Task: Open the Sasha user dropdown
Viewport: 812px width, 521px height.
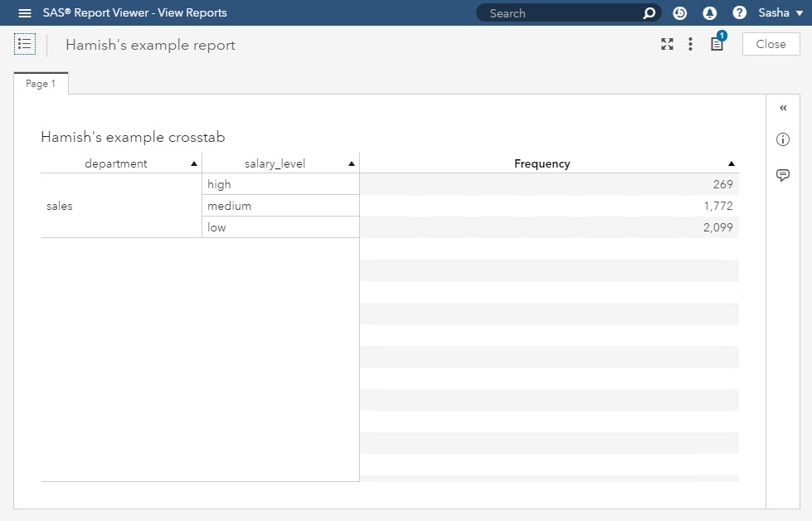Action: pyautogui.click(x=780, y=13)
